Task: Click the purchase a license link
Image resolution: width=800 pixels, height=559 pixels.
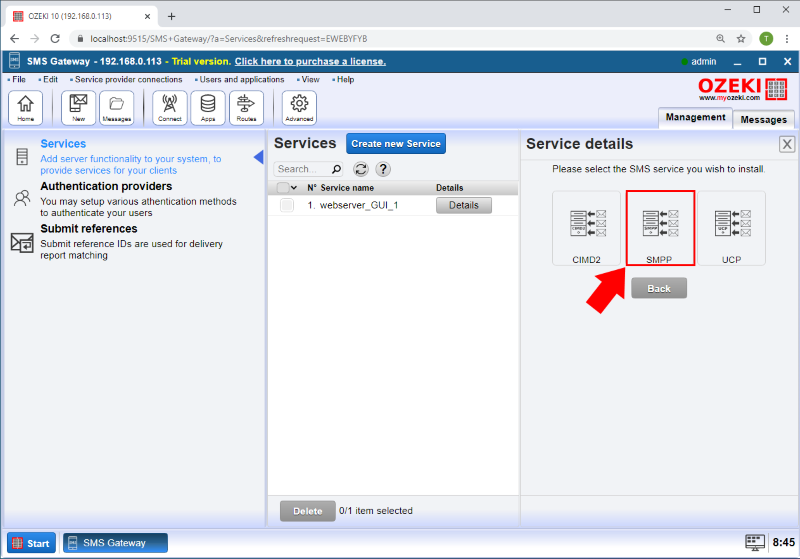Action: point(310,62)
